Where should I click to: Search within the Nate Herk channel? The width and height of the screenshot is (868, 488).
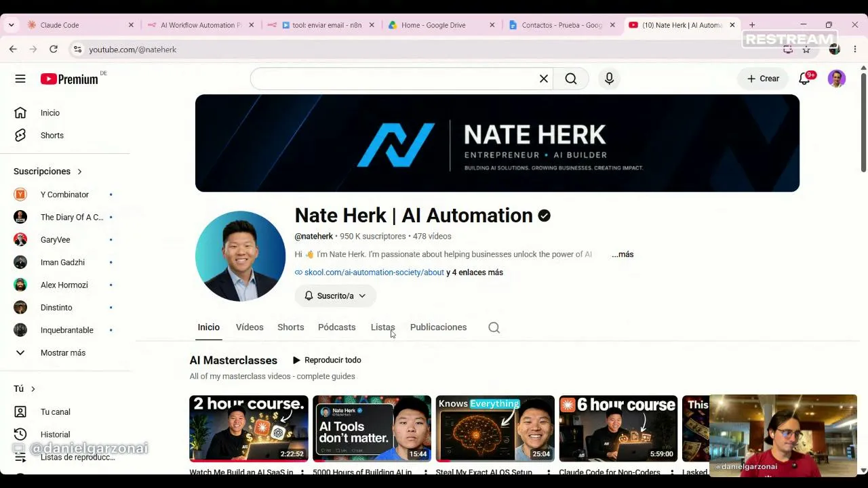(x=494, y=327)
